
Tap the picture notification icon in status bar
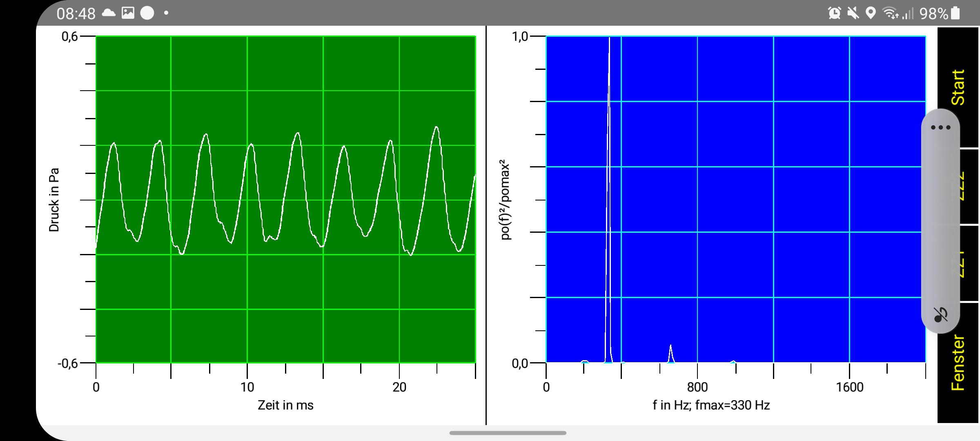(x=128, y=13)
